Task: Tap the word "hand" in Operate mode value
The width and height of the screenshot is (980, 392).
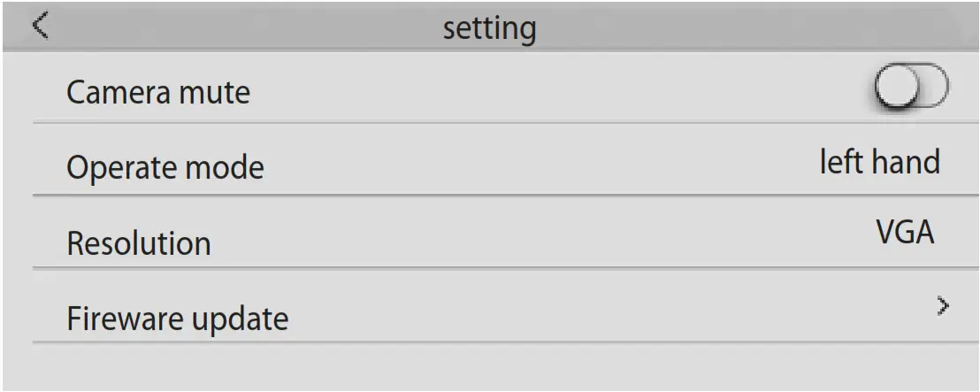Action: coord(905,162)
